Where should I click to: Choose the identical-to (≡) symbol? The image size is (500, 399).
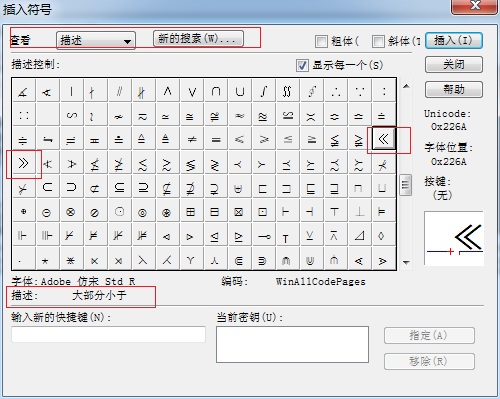[x=216, y=139]
